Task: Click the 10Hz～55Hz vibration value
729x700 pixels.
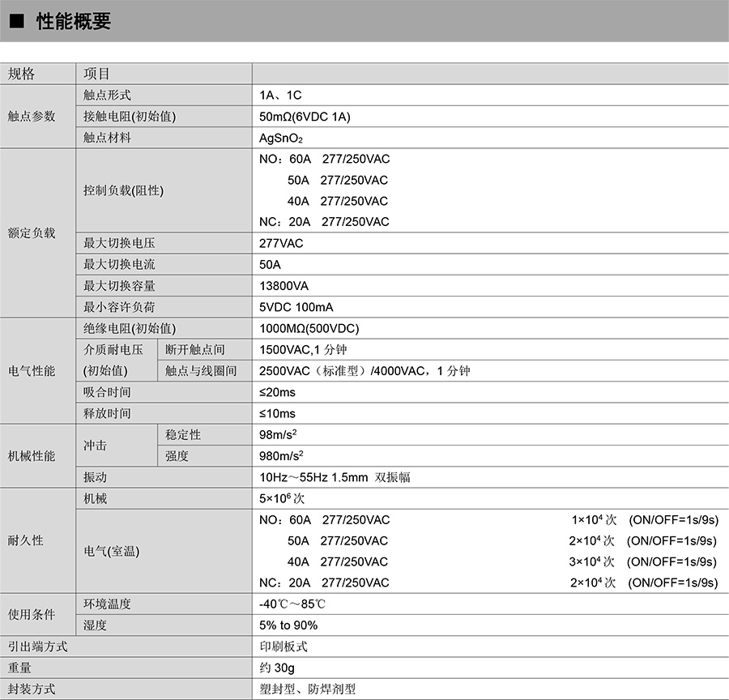Action: [335, 477]
